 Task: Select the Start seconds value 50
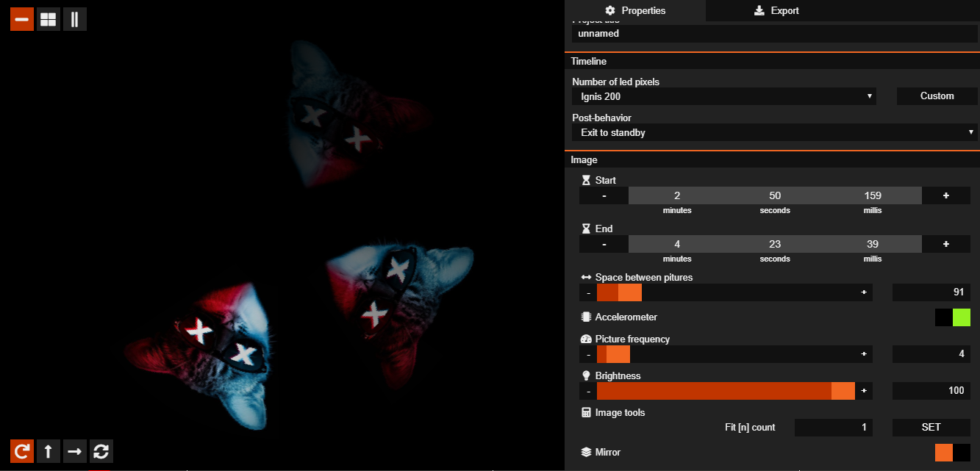(775, 195)
